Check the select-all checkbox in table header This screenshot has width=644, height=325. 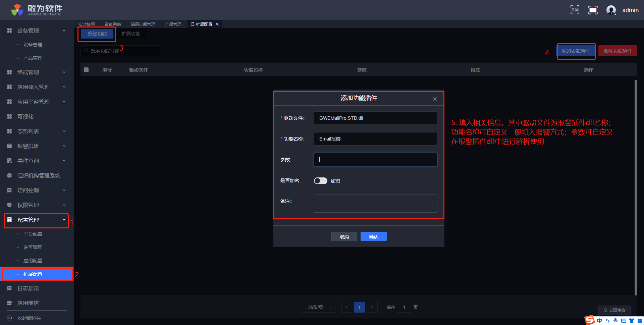(x=86, y=70)
